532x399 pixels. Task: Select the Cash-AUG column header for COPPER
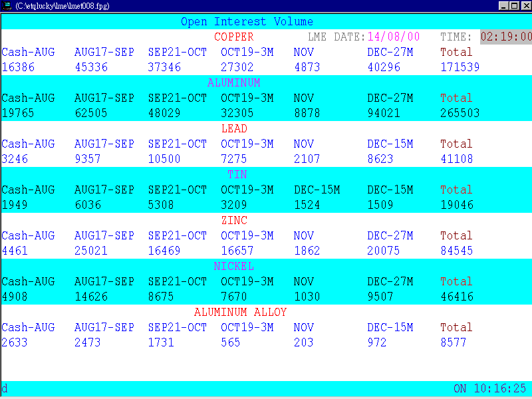(28, 52)
